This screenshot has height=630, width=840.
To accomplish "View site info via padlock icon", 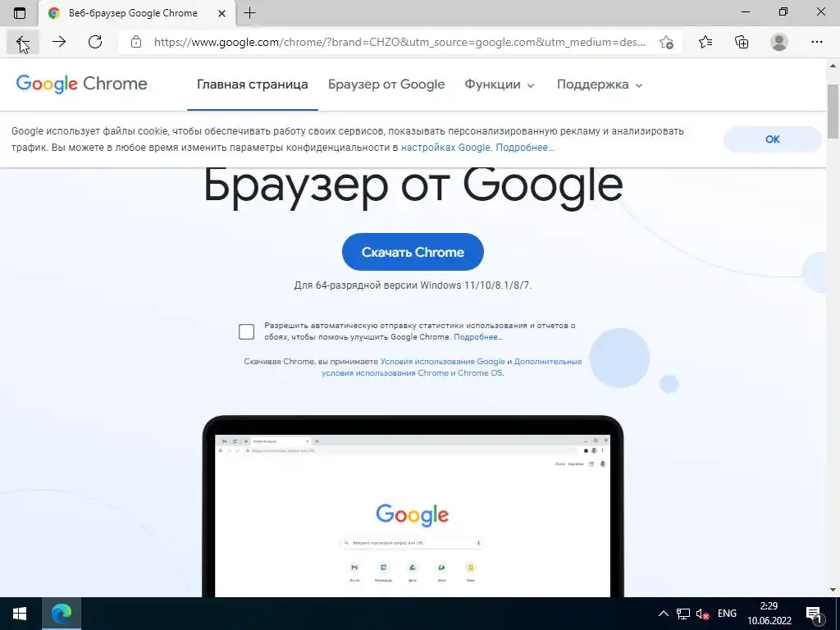I will [x=136, y=42].
